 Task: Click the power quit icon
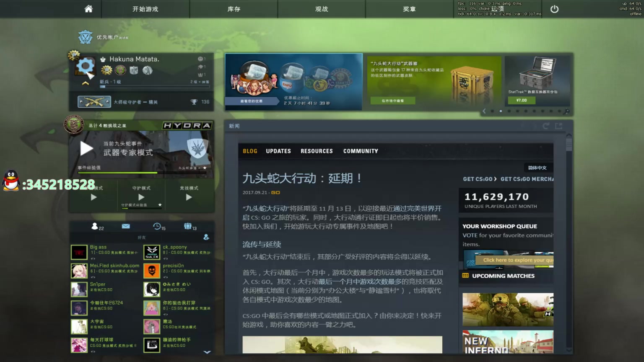coord(554,9)
